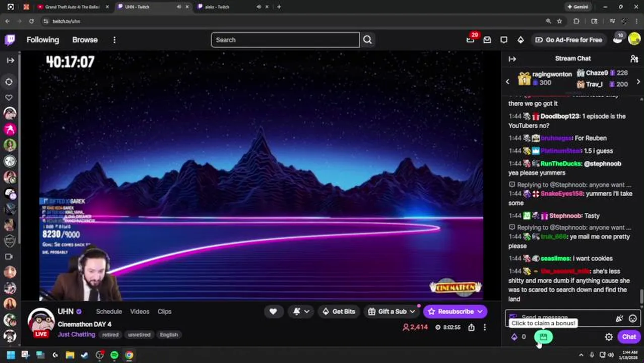Open the Get Bits diamond icon in top bar
The image size is (644, 363).
tap(521, 40)
